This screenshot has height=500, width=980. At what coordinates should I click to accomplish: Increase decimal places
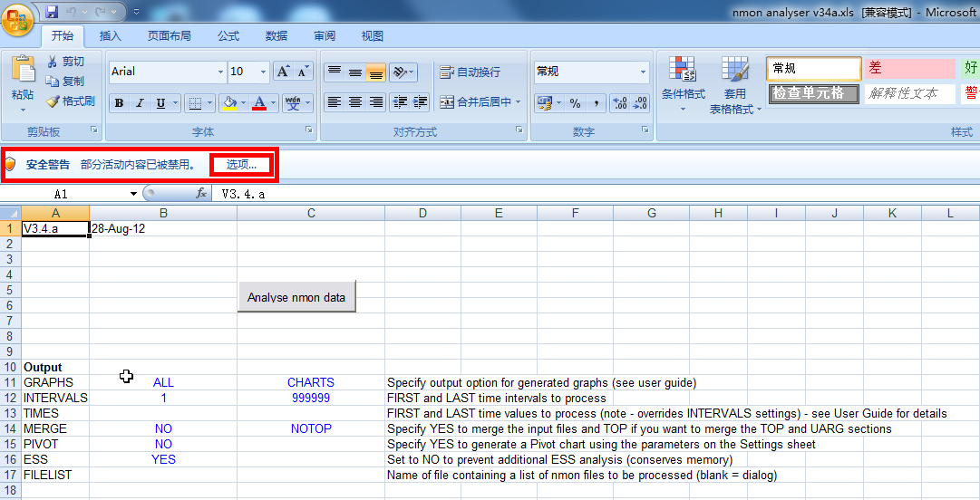coord(619,103)
